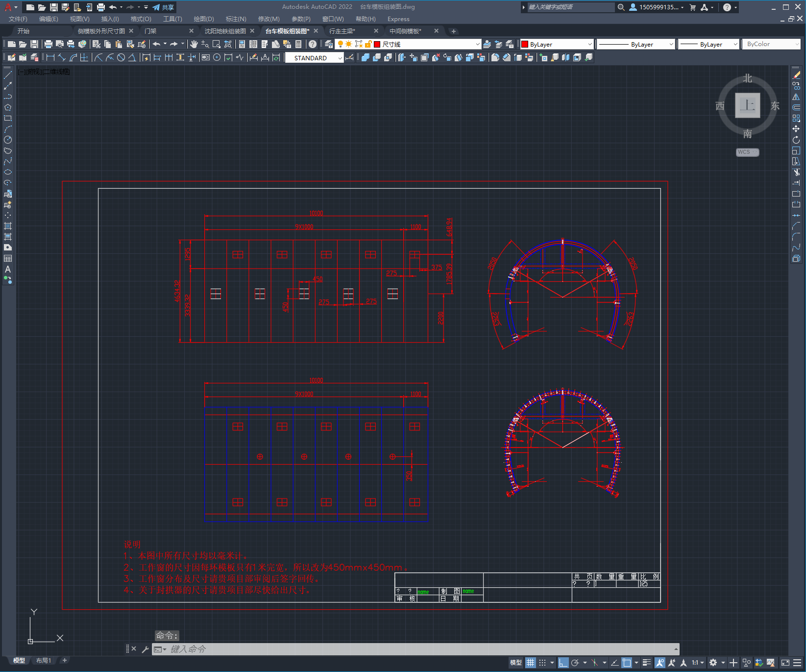The image size is (806, 672).
Task: Toggle Polar tracking in status bar
Action: (575, 663)
